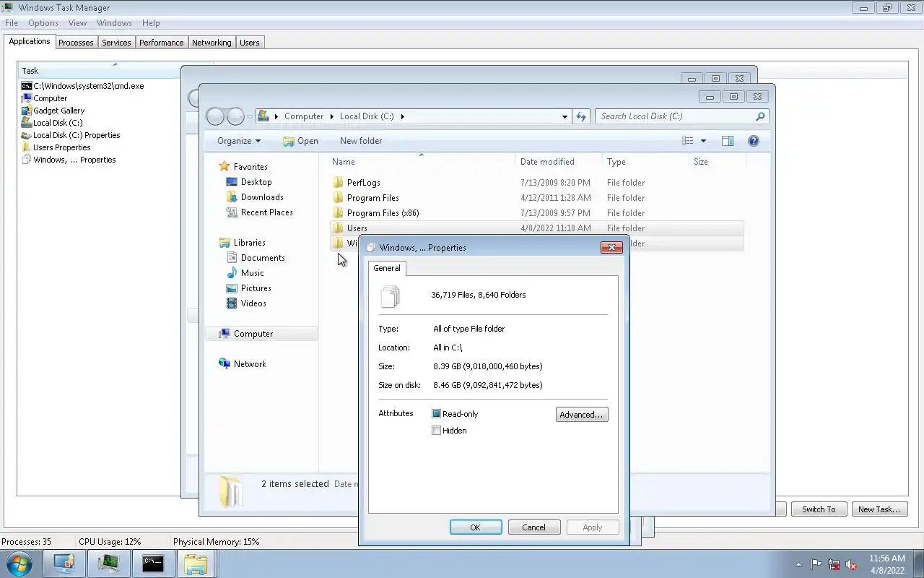Click the Windows Start orb

(x=19, y=564)
